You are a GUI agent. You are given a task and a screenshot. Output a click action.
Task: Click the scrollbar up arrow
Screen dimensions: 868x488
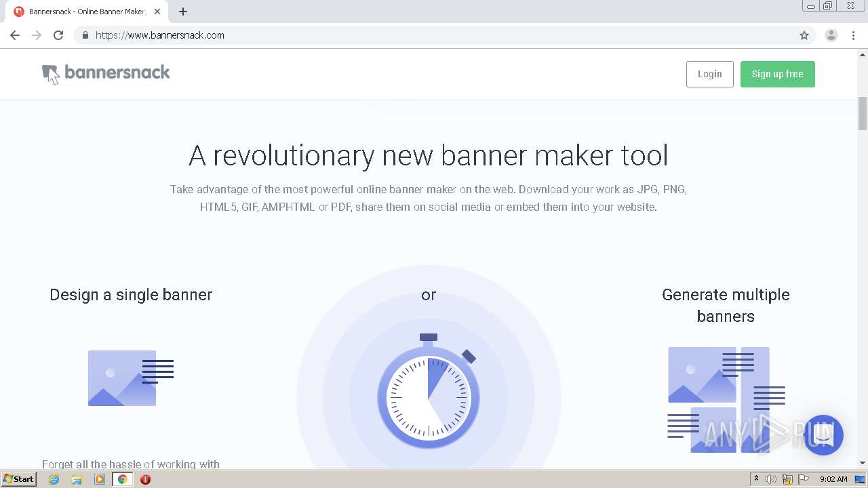point(863,54)
